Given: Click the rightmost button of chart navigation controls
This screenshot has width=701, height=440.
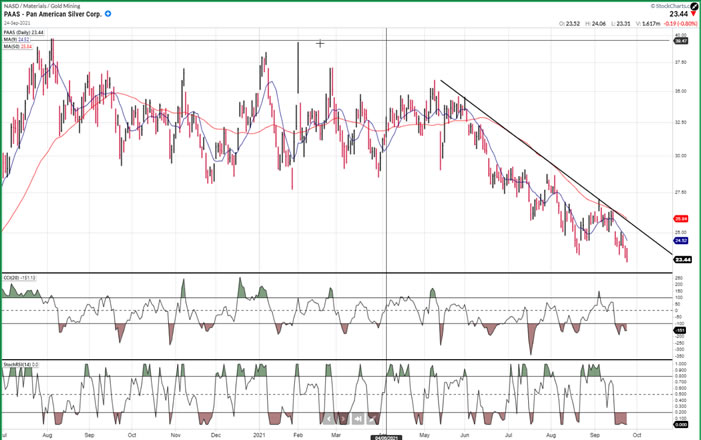Looking at the screenshot, I should point(373,419).
